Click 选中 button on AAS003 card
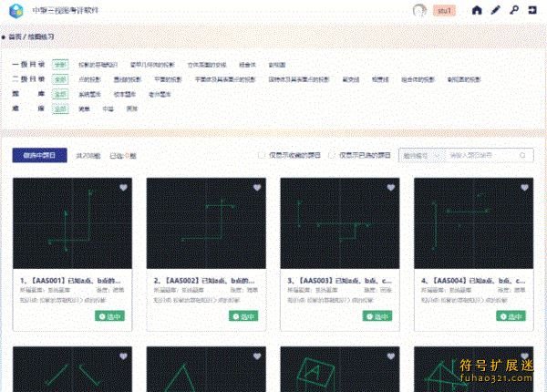Image resolution: width=547 pixels, height=392 pixels. tap(377, 316)
